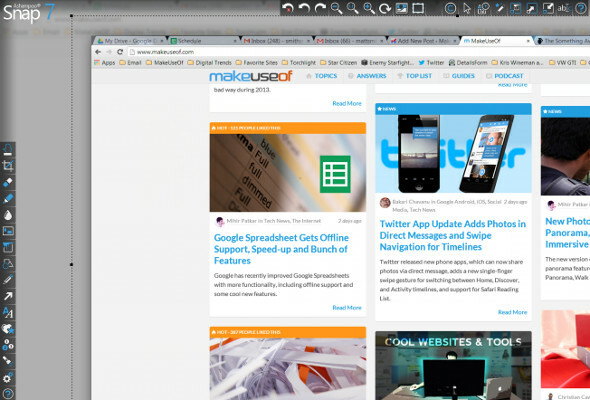Image resolution: width=590 pixels, height=400 pixels.
Task: Select the shapes tool in Snap sidebar
Action: point(8,263)
